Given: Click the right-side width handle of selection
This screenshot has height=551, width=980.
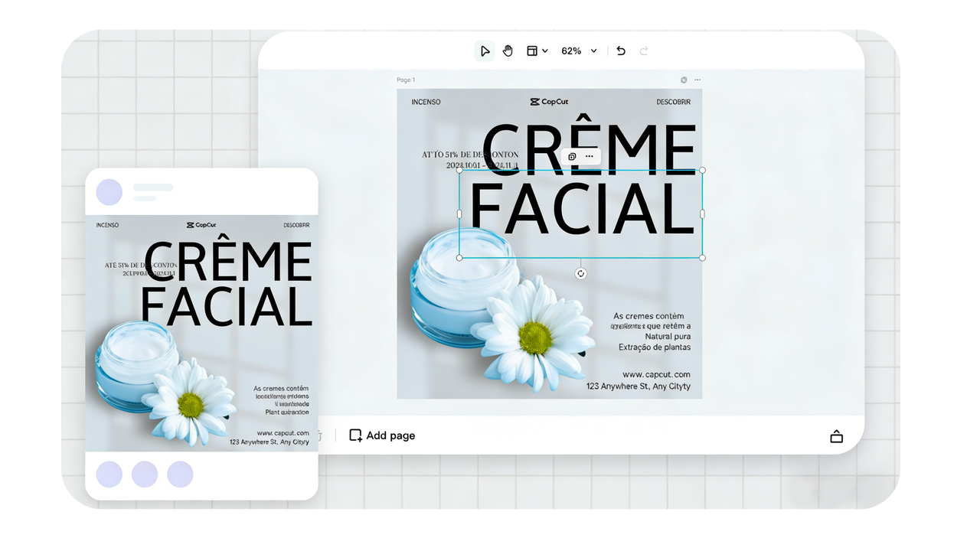Looking at the screenshot, I should pos(703,214).
